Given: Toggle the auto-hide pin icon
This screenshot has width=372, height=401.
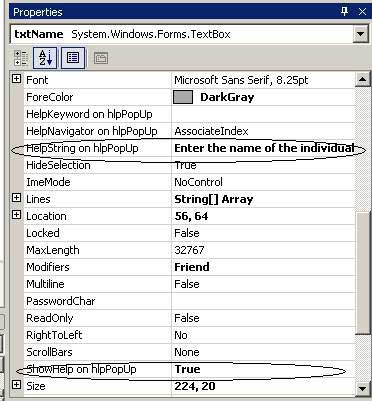Looking at the screenshot, I should [x=344, y=12].
